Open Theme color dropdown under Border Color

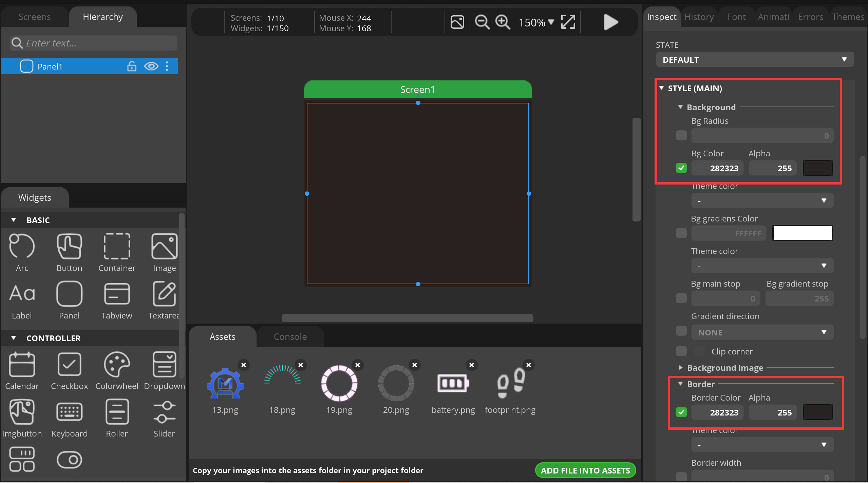tap(762, 445)
